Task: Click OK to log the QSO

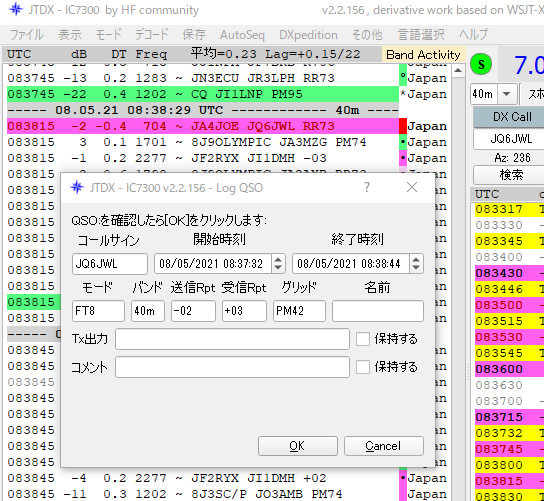Action: [x=298, y=446]
